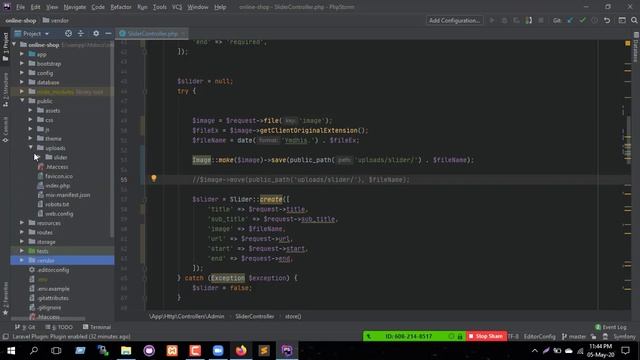640x360 pixels.
Task: Toggle the read-only lock icon in status bar
Action: [x=593, y=337]
